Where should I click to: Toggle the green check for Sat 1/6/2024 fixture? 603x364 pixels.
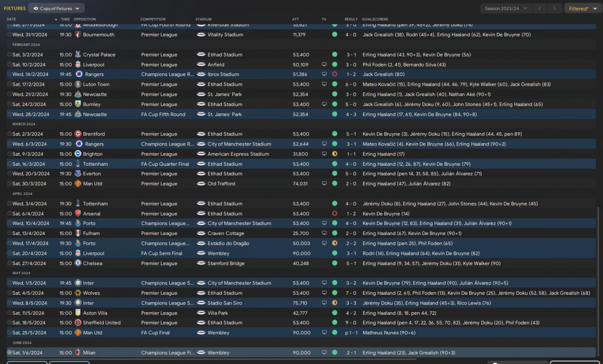coord(9,353)
